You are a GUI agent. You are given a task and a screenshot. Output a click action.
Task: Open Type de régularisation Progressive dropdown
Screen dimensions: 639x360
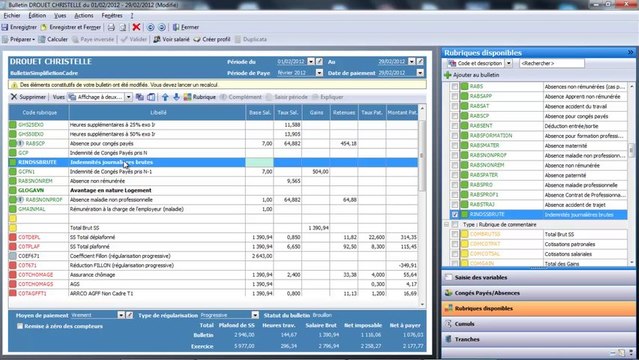point(255,315)
